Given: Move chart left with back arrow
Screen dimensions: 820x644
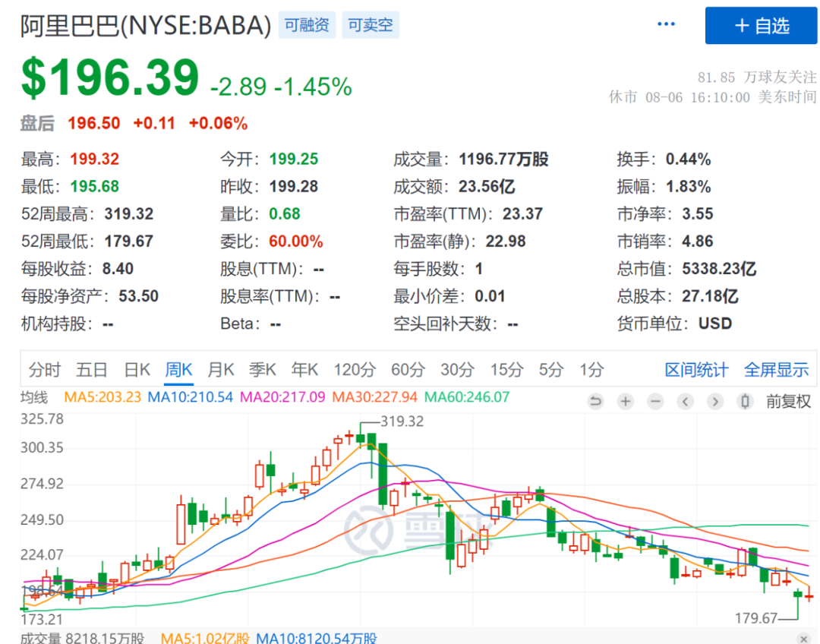Looking at the screenshot, I should [685, 401].
